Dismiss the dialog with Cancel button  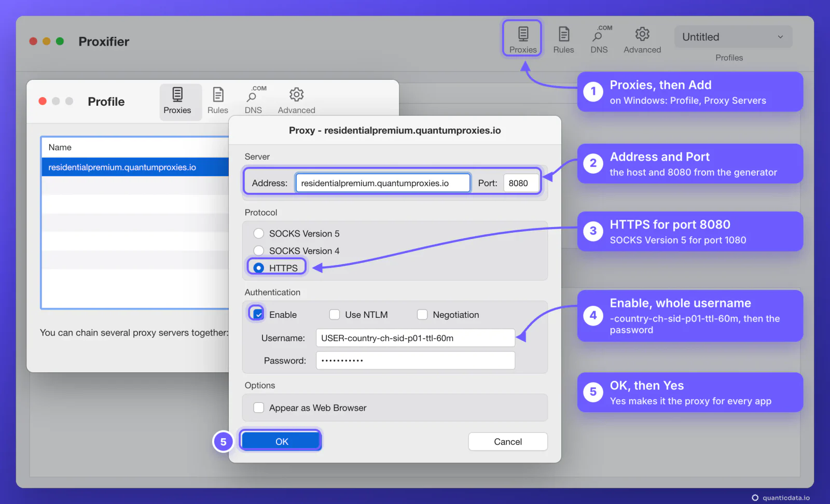(x=508, y=441)
